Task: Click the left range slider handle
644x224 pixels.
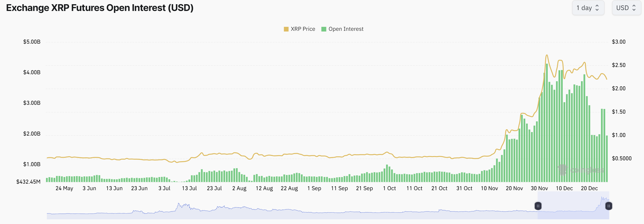Action: click(538, 206)
